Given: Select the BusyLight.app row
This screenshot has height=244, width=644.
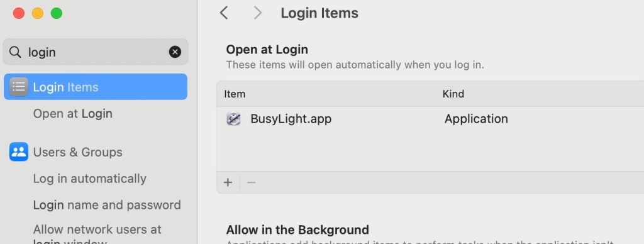Looking at the screenshot, I should tap(430, 119).
